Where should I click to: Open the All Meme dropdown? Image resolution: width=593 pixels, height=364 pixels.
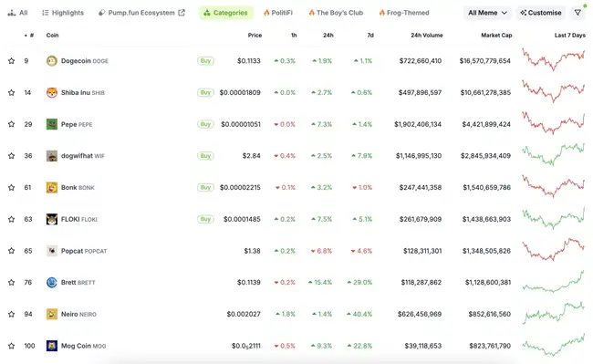(487, 13)
